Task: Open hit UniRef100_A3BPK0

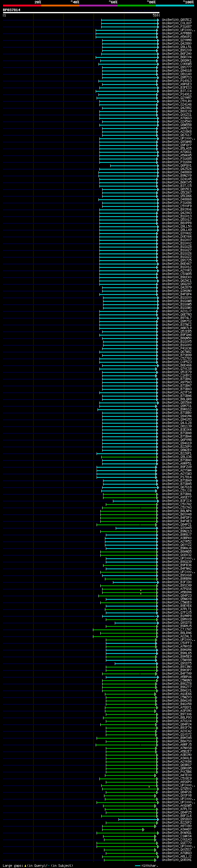Action: click(x=176, y=538)
